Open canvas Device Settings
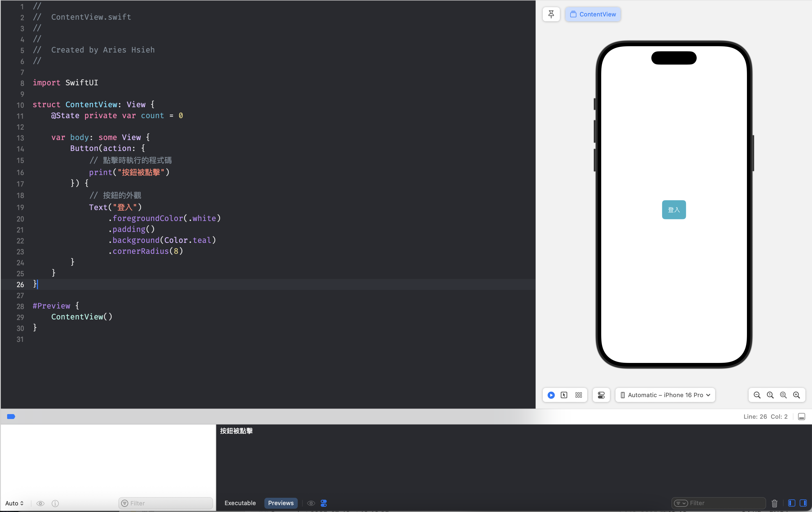This screenshot has height=512, width=812. pyautogui.click(x=601, y=395)
